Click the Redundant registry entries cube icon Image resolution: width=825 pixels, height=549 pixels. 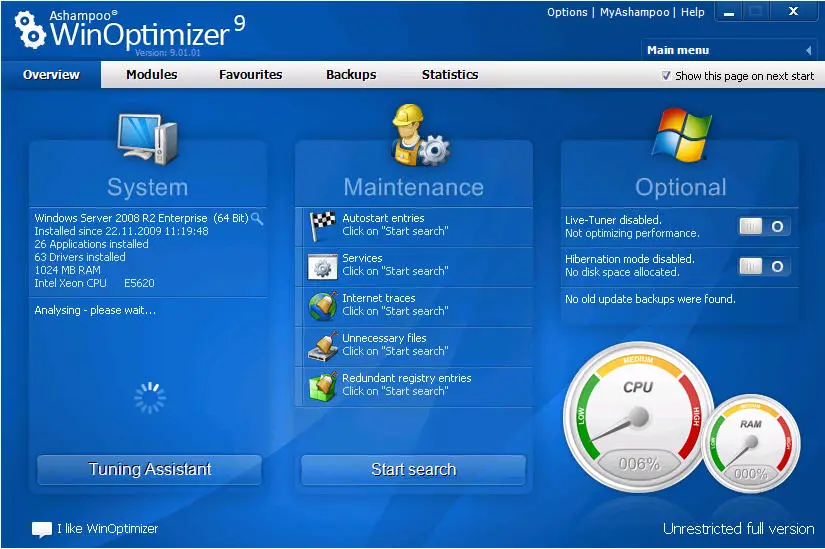(322, 386)
